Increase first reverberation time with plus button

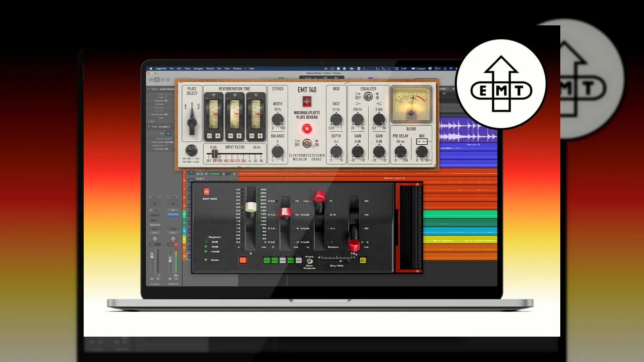click(x=218, y=136)
